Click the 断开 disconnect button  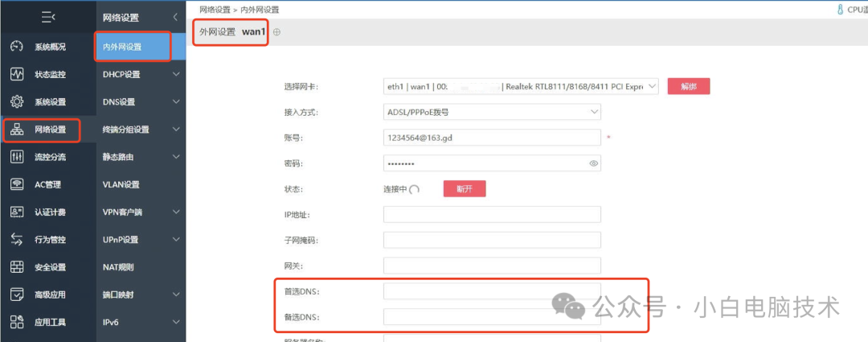pyautogui.click(x=465, y=188)
